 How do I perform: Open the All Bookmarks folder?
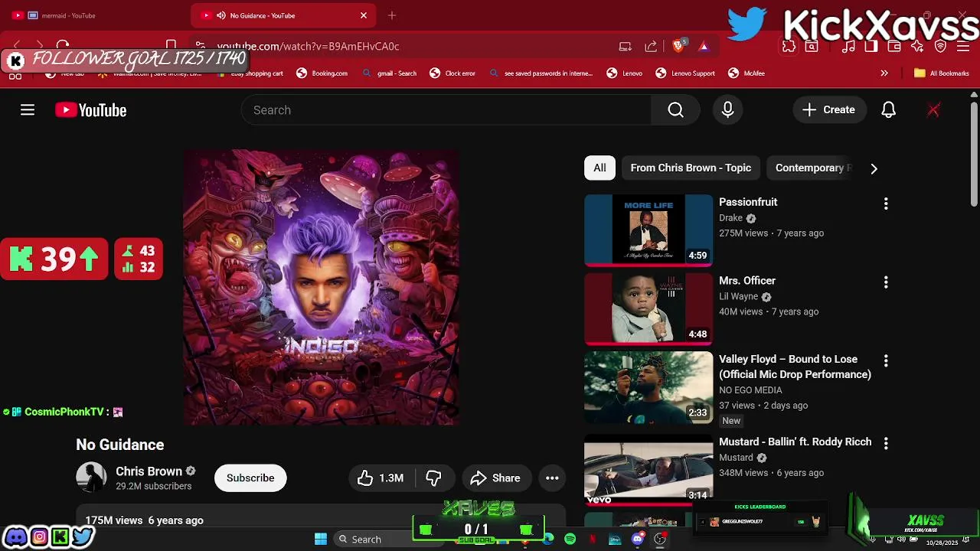[x=941, y=73]
